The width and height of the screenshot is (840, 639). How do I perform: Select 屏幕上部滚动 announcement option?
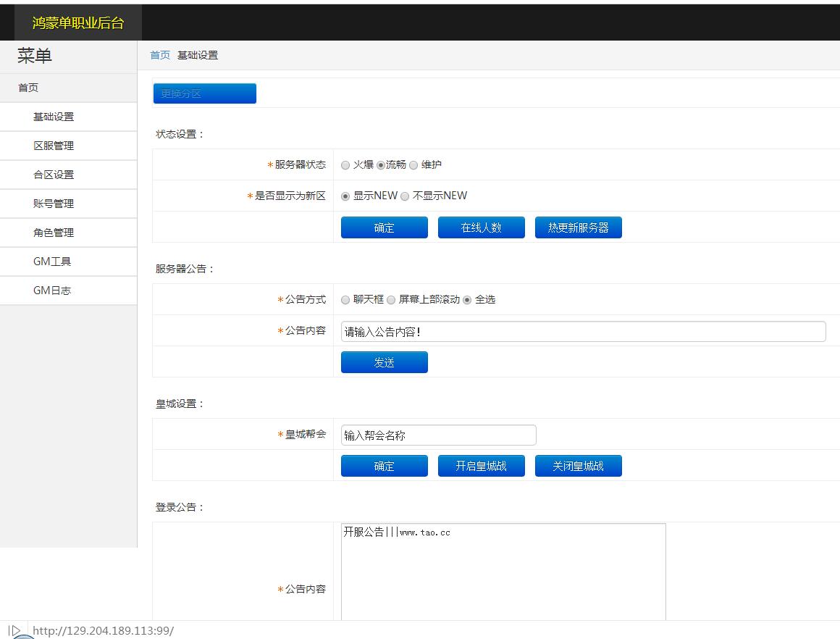pyautogui.click(x=391, y=300)
